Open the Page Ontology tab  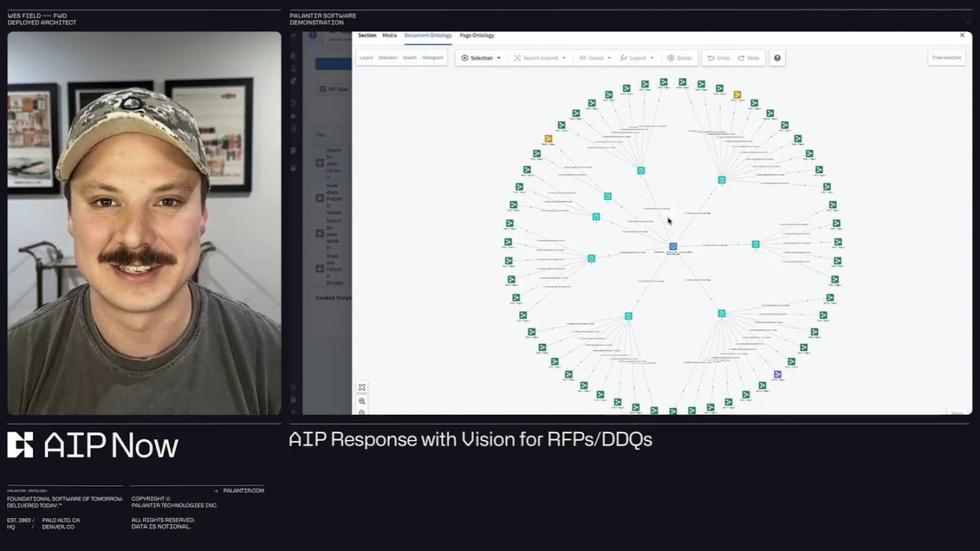pyautogui.click(x=477, y=35)
